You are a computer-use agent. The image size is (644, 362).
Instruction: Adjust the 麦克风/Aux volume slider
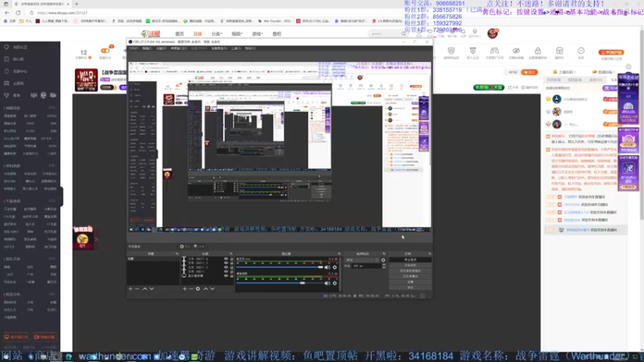tap(279, 267)
